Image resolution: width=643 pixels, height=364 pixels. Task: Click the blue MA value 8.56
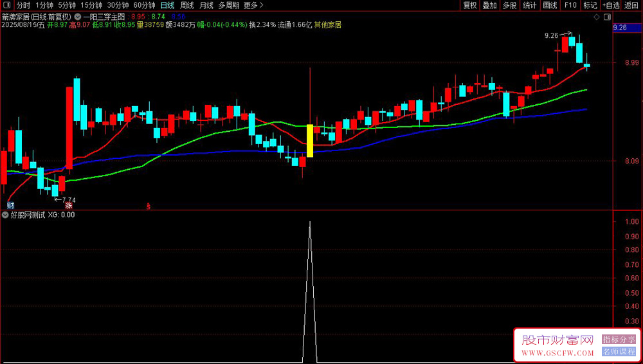(179, 17)
